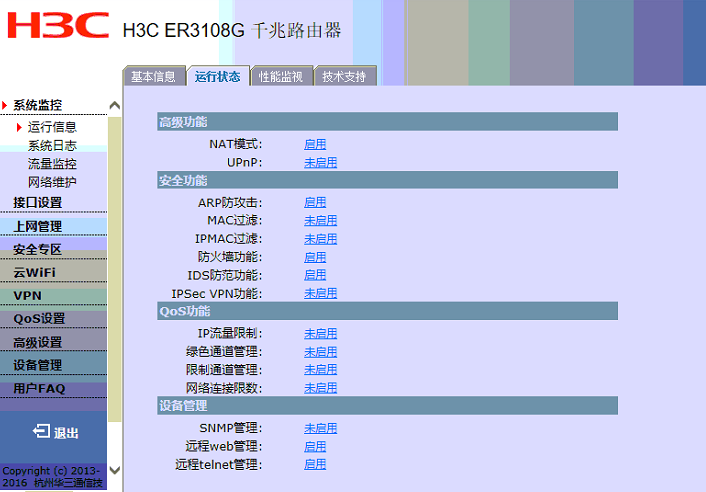Image resolution: width=706 pixels, height=492 pixels.
Task: Open the 网络连接限数 未启用 link
Action: tap(321, 388)
